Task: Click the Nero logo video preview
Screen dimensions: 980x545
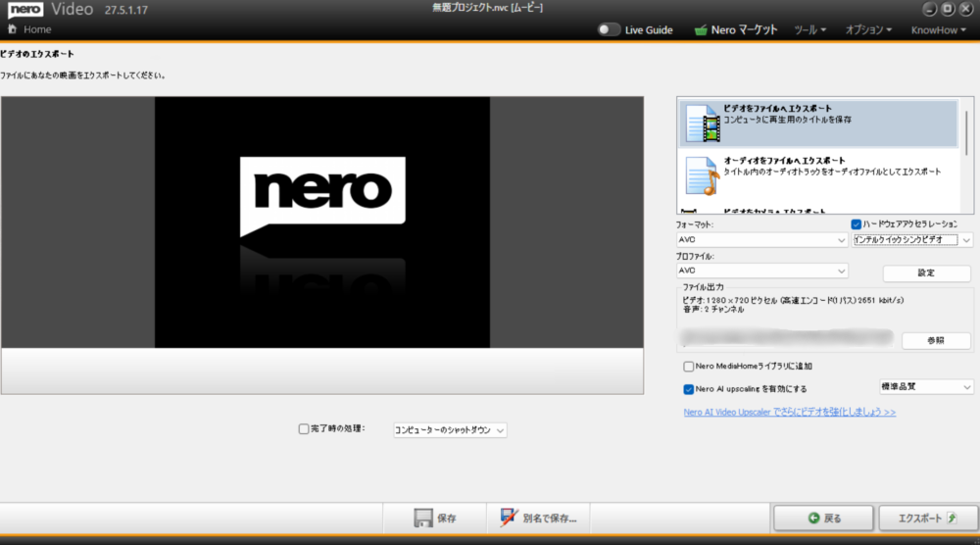Action: [322, 222]
